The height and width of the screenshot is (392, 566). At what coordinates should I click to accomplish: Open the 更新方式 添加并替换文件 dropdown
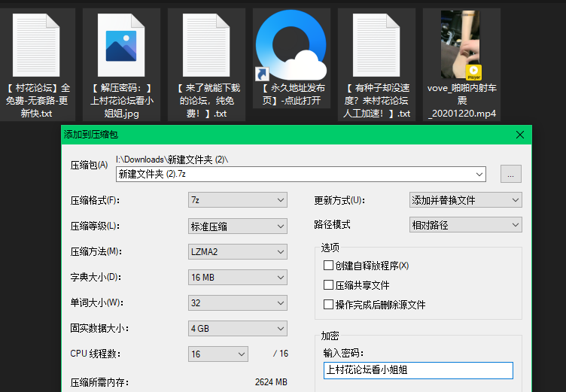click(x=465, y=200)
